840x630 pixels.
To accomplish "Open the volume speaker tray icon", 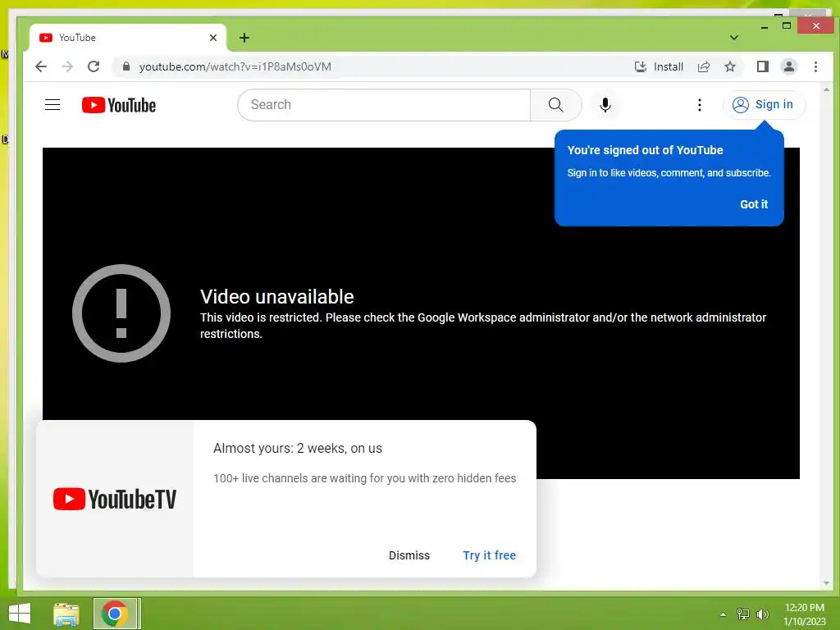I will coord(762,614).
